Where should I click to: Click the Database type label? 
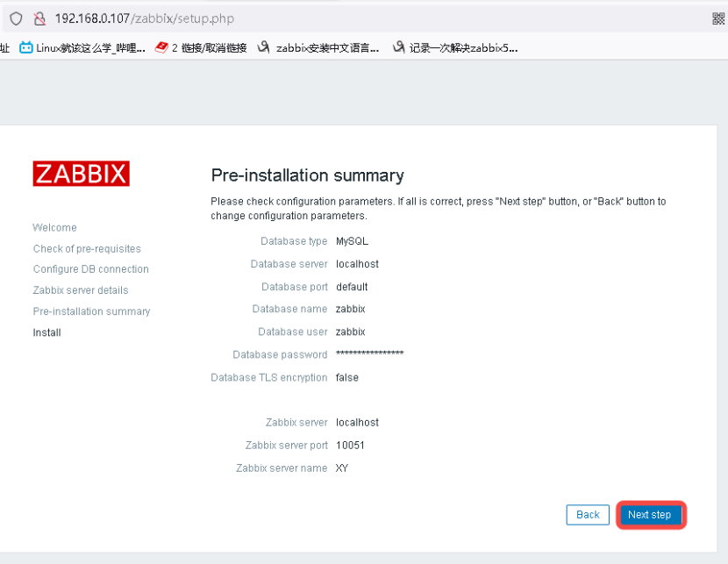294,241
